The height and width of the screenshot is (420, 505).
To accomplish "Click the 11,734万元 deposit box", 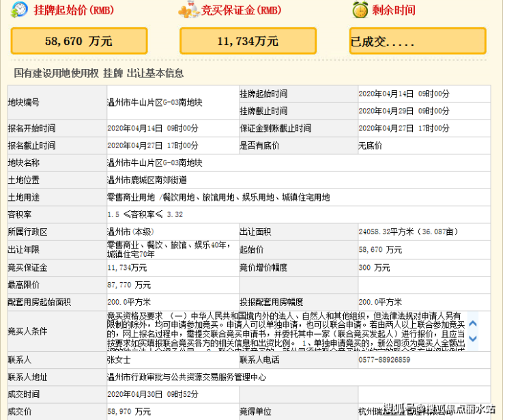I will coord(248,41).
